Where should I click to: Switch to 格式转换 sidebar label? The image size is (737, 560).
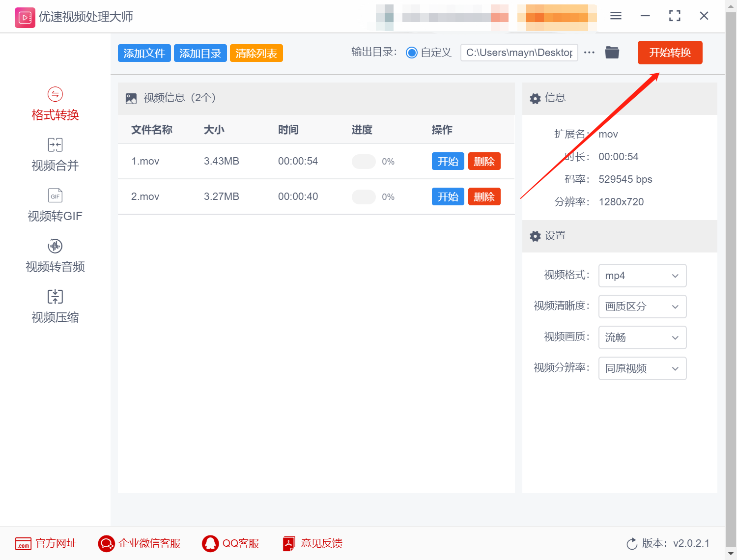coord(55,115)
